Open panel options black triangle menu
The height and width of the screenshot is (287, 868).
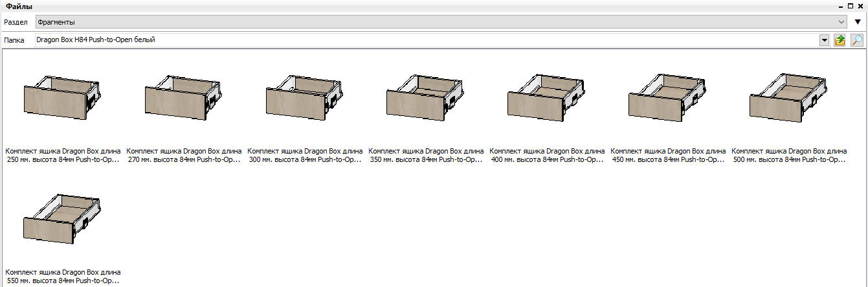(858, 22)
